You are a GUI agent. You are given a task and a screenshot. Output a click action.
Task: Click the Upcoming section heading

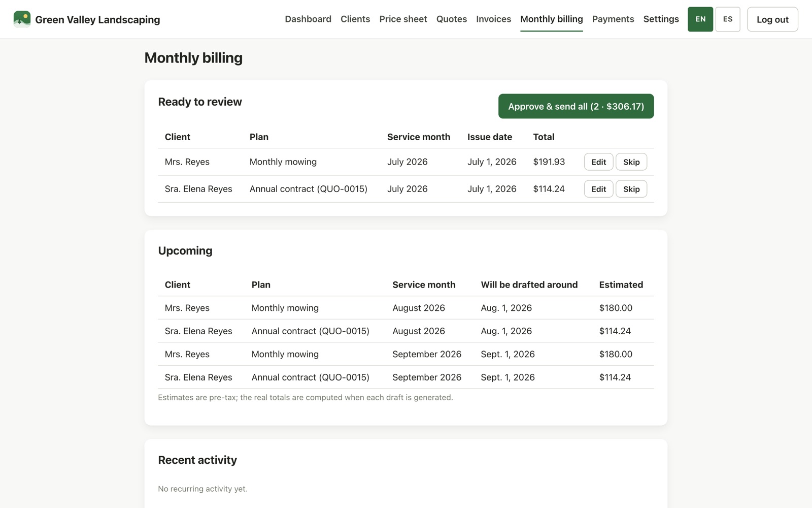click(185, 250)
